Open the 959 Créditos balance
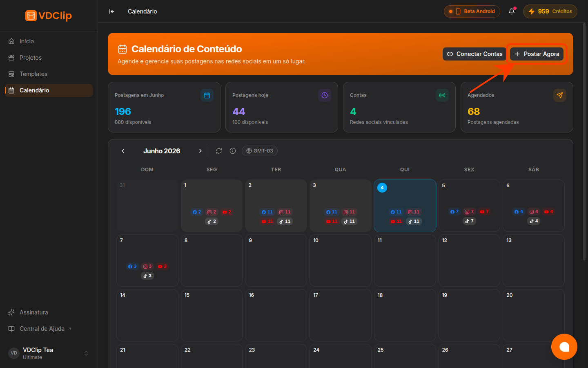588x368 pixels. [x=550, y=11]
